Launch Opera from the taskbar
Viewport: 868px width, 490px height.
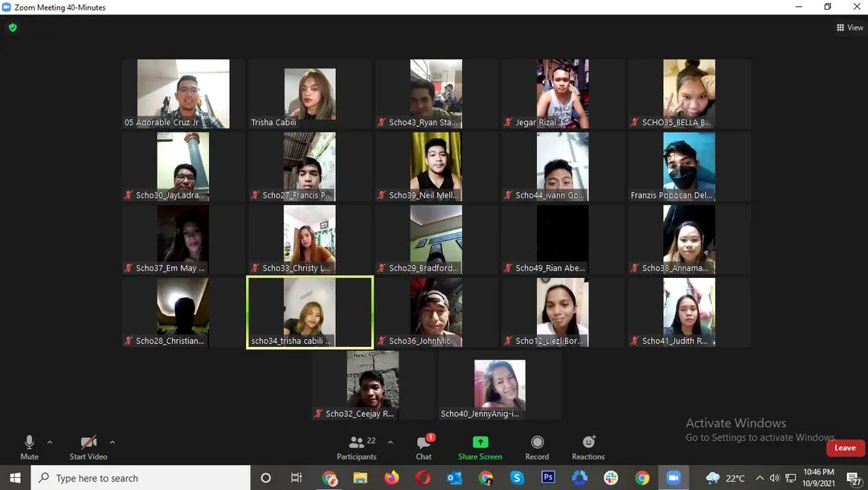coord(423,478)
